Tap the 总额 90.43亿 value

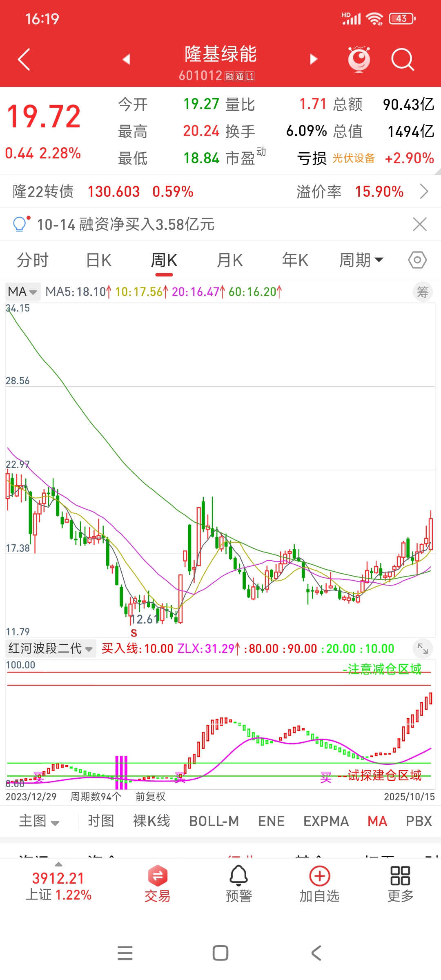tap(408, 104)
